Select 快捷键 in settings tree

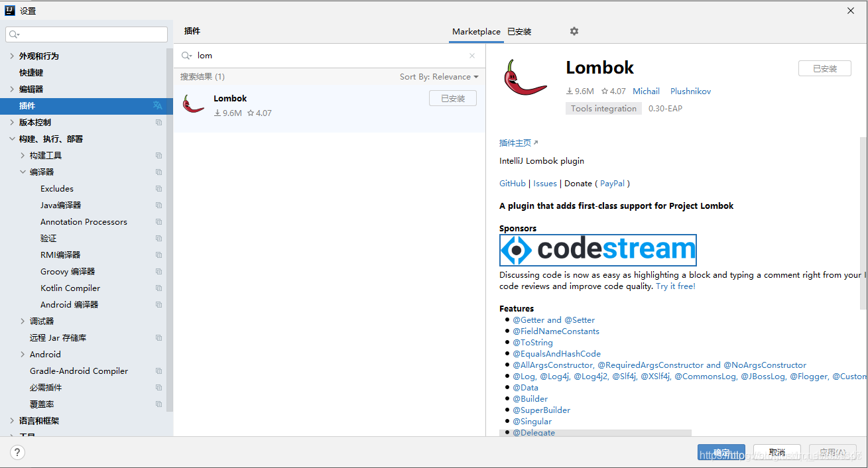pos(31,72)
